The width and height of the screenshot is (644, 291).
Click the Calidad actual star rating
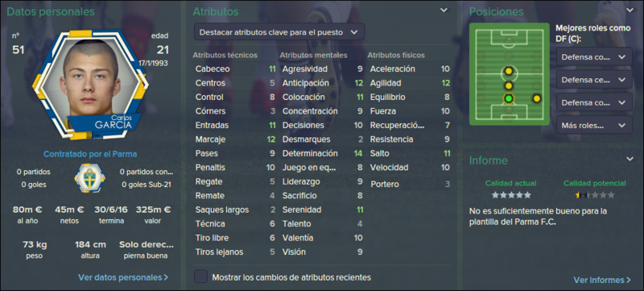pyautogui.click(x=511, y=195)
